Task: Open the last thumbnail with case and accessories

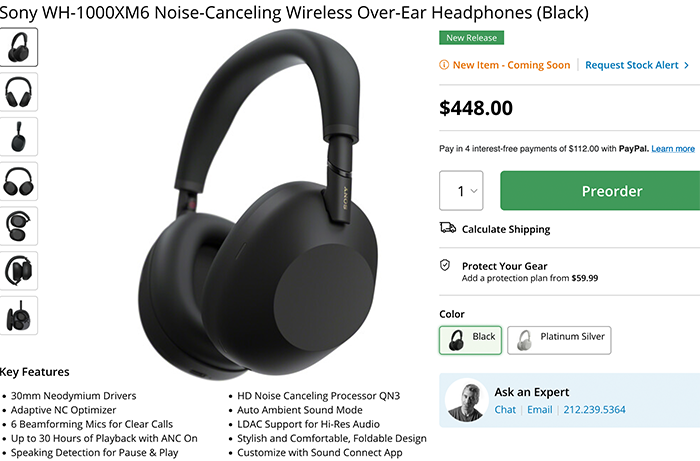Action: (18, 315)
